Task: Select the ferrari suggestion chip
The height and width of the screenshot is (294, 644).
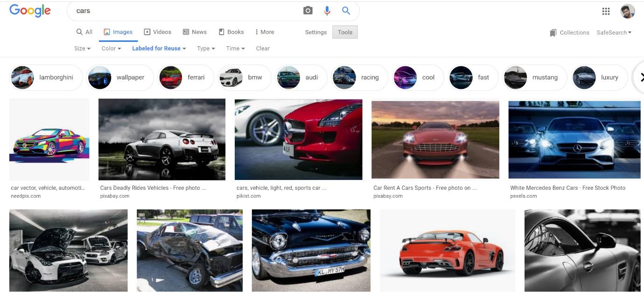Action: [186, 78]
